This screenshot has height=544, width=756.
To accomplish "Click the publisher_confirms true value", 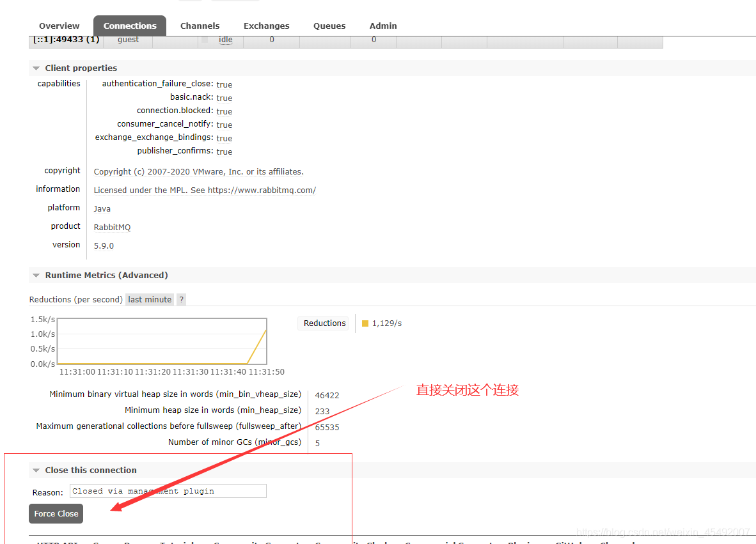I will pos(224,152).
